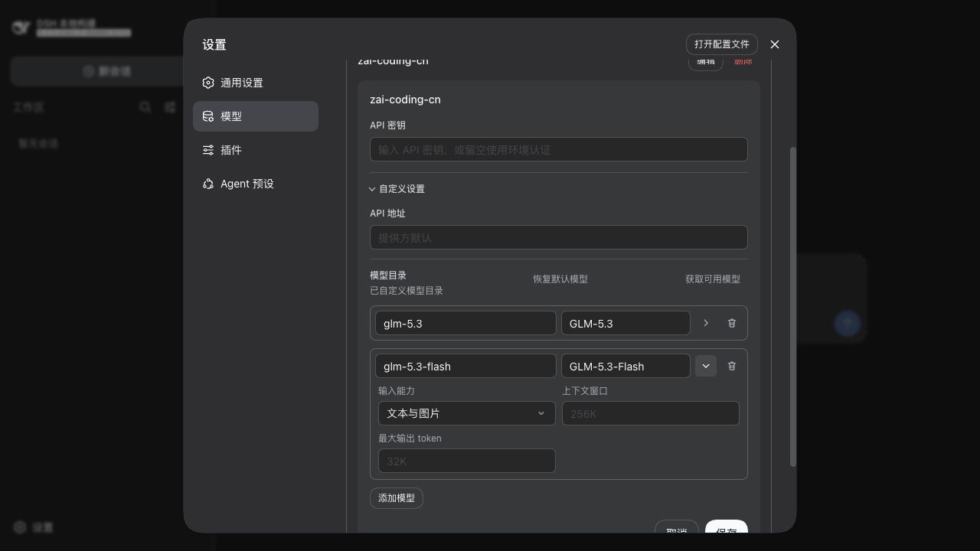This screenshot has height=551, width=980.
Task: Click 恢复默认模型 link
Action: tap(560, 279)
